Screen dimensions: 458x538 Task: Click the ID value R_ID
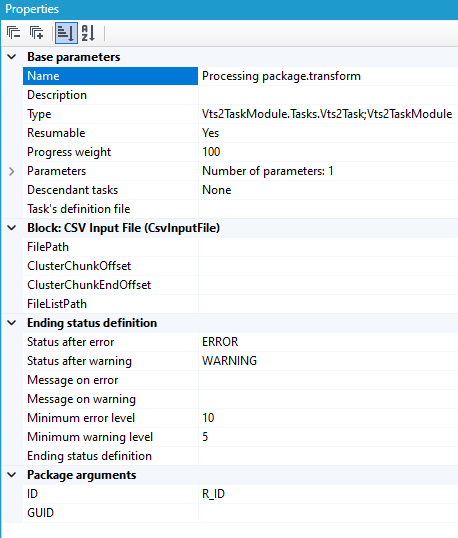(213, 494)
